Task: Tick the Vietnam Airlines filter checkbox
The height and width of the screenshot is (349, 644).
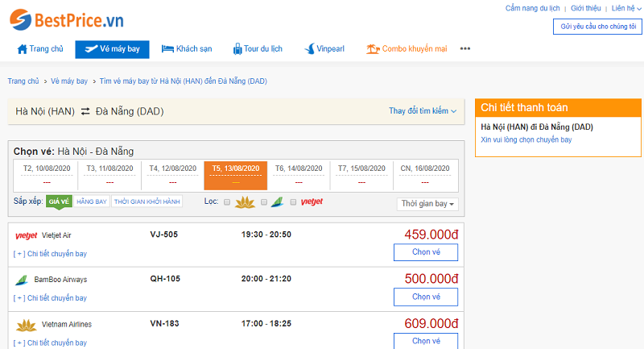Action: coord(227,202)
